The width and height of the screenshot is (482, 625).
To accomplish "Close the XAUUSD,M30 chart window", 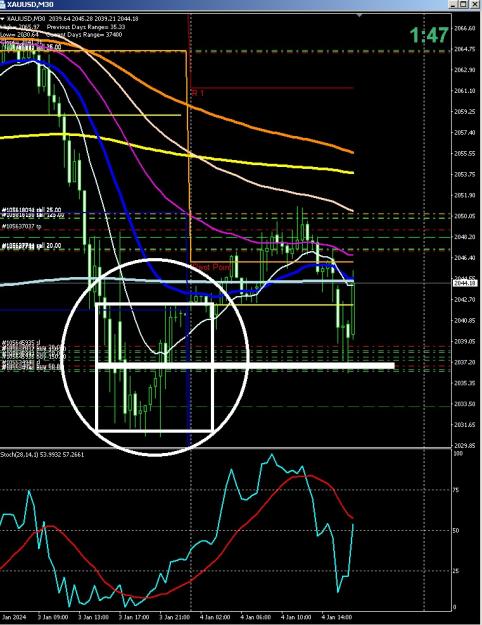I will (474, 4).
